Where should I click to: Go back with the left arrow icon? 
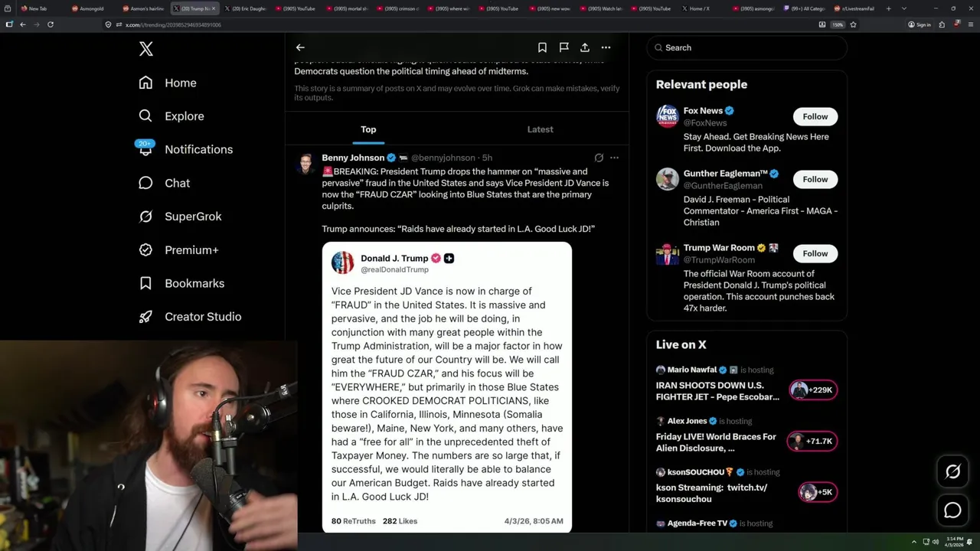click(x=300, y=47)
